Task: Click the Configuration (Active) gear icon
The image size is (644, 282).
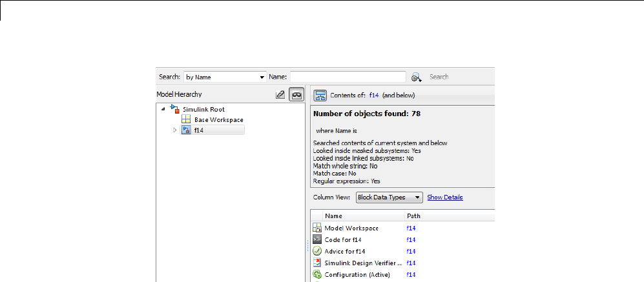Action: (x=317, y=274)
